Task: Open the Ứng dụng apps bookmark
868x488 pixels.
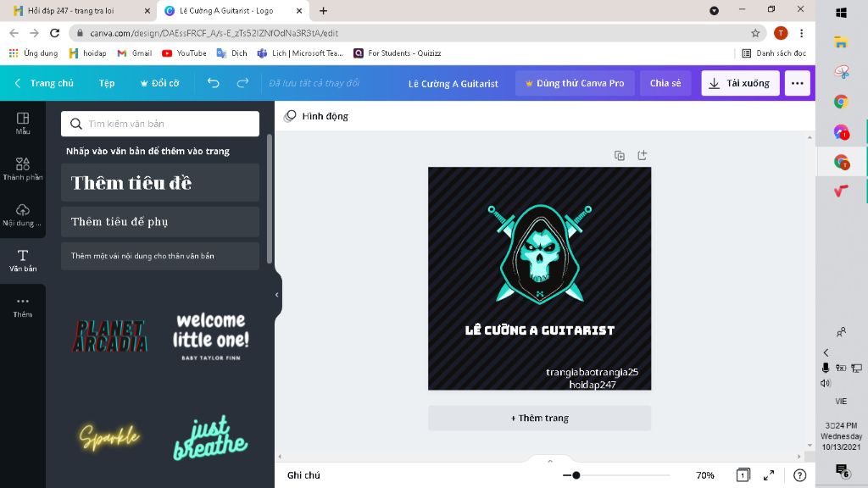Action: pos(33,53)
